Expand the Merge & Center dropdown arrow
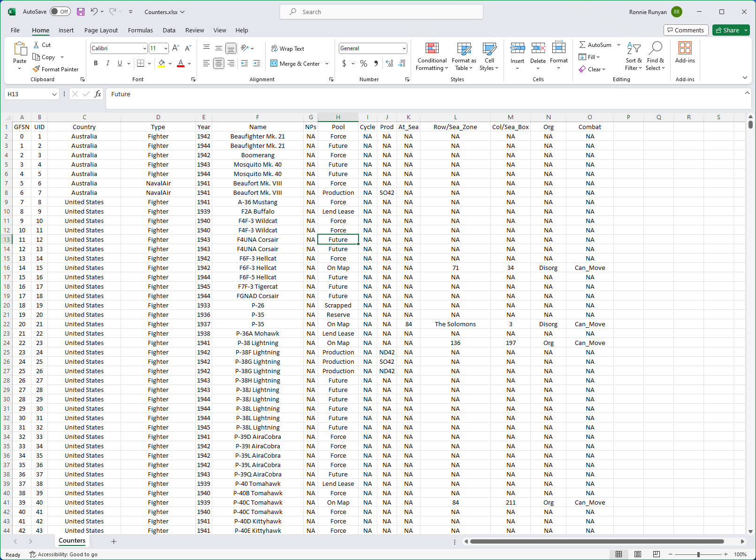Viewport: 756px width, 560px height. click(x=327, y=63)
